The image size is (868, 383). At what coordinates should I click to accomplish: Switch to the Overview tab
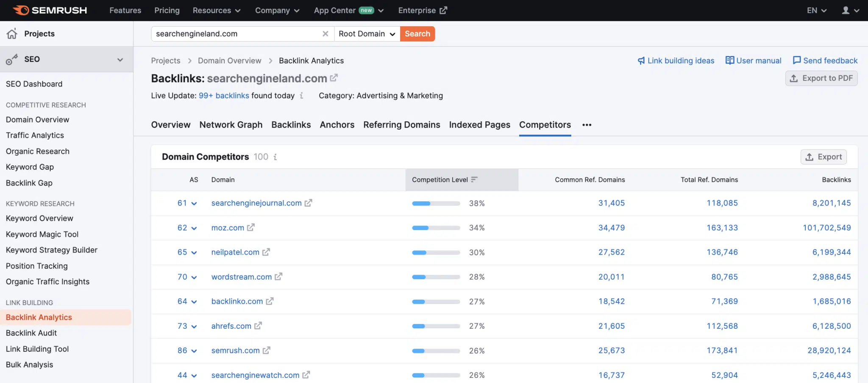pyautogui.click(x=171, y=125)
